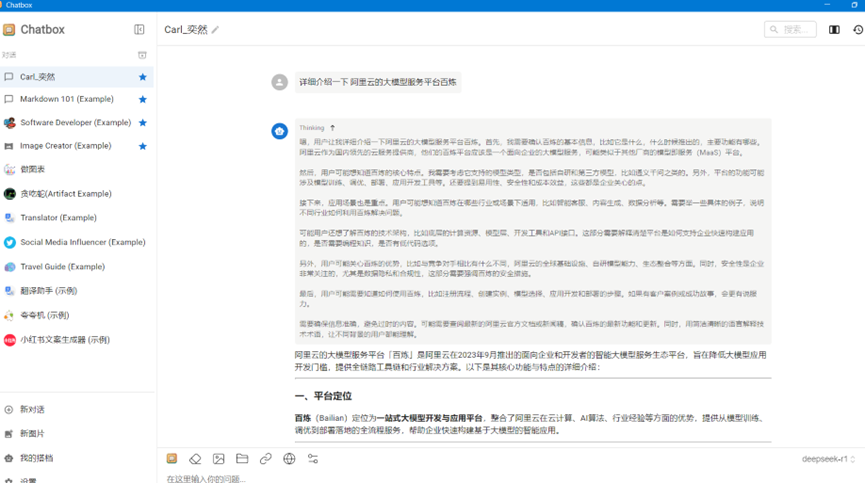
Task: Open 我的搭档 partners page
Action: (77, 458)
